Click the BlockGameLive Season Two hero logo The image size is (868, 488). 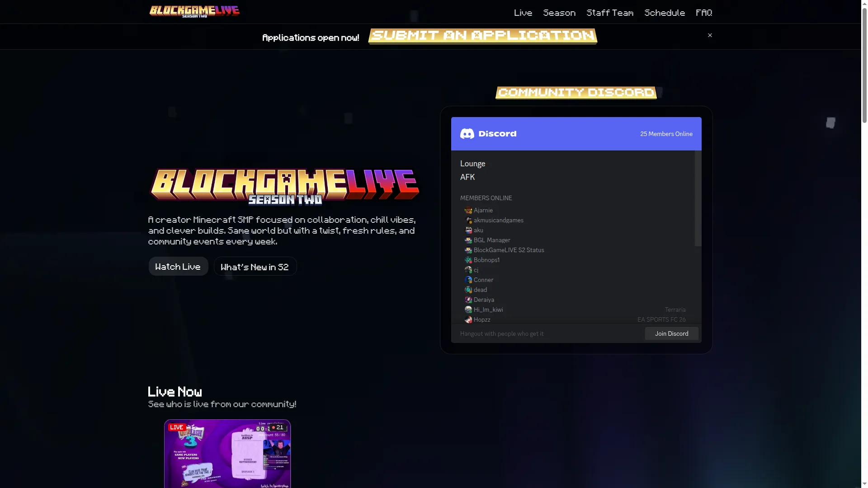click(x=285, y=187)
